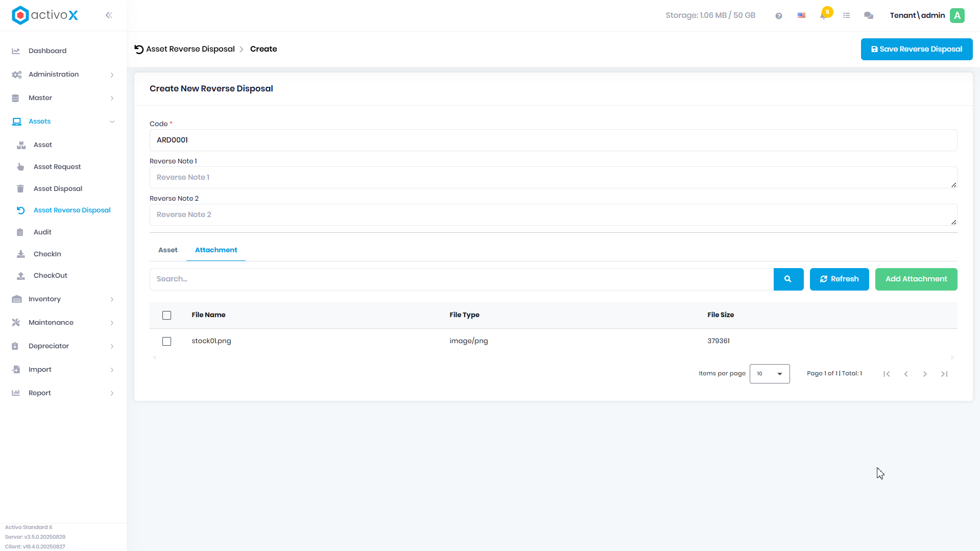Go to previous page of attachments
Image resolution: width=980 pixels, height=551 pixels.
(x=906, y=374)
